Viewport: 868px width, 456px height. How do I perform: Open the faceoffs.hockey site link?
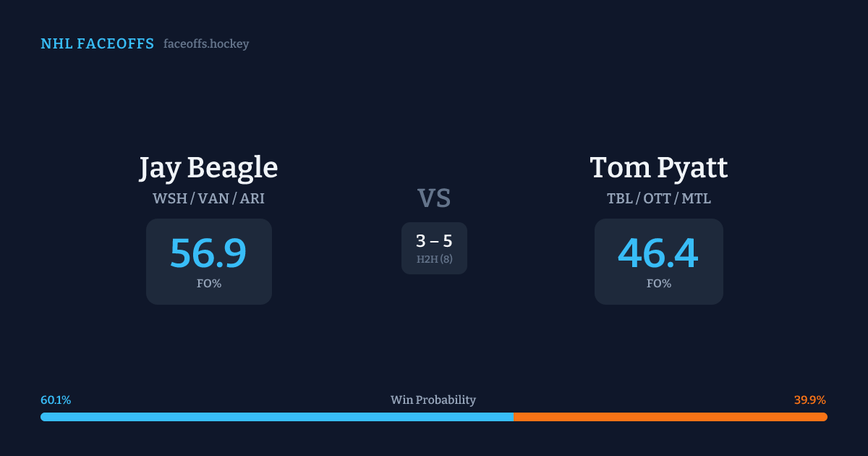coord(206,44)
